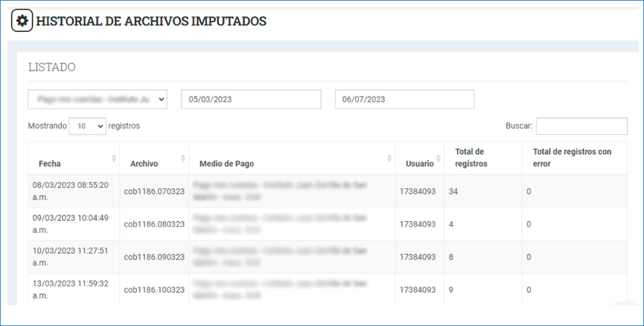Click the LISTADO section heading
This screenshot has width=644, height=326.
point(52,67)
